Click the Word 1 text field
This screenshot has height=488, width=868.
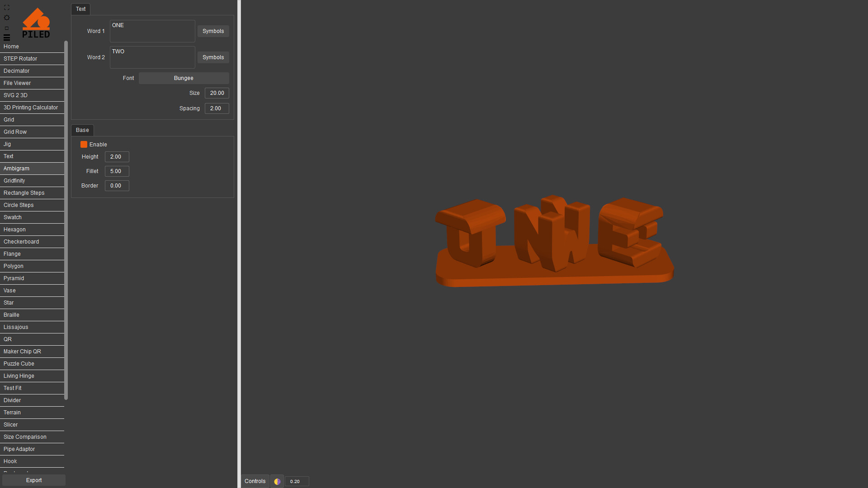click(152, 31)
